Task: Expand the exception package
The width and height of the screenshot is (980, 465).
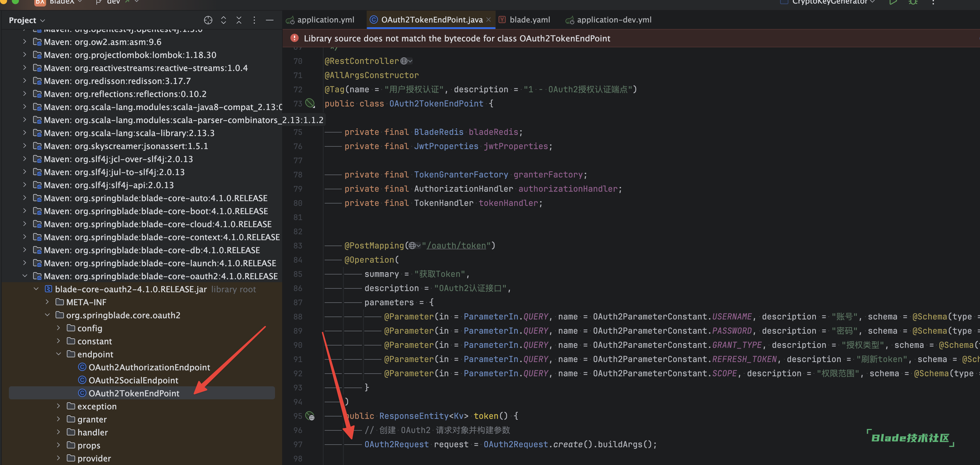Action: click(x=58, y=406)
